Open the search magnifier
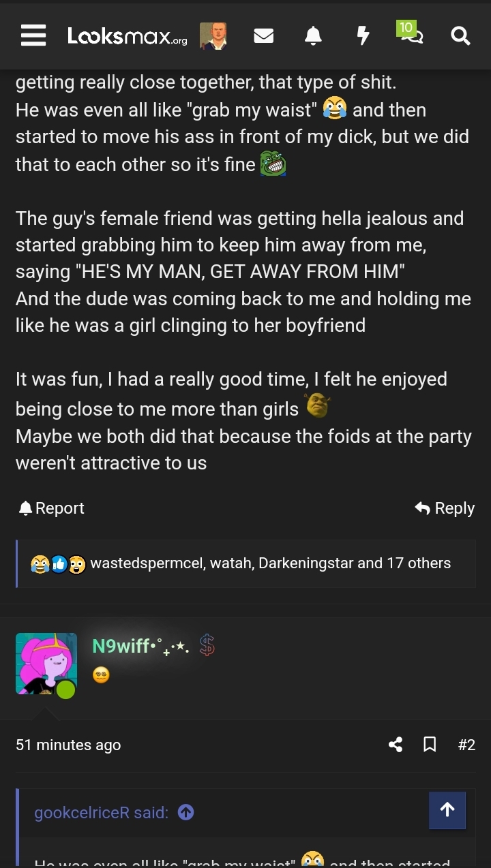491x868 pixels. (x=461, y=36)
